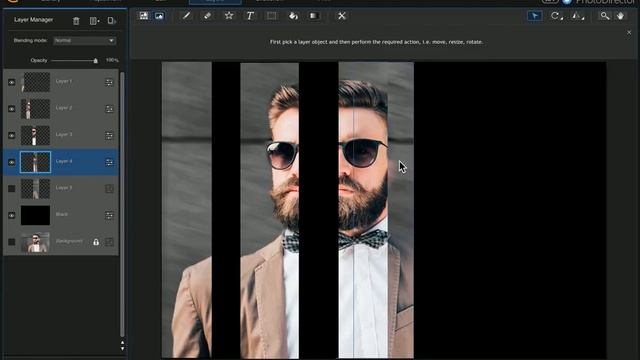Click the 'Layer Manager' panel title
640x360 pixels.
click(33, 20)
